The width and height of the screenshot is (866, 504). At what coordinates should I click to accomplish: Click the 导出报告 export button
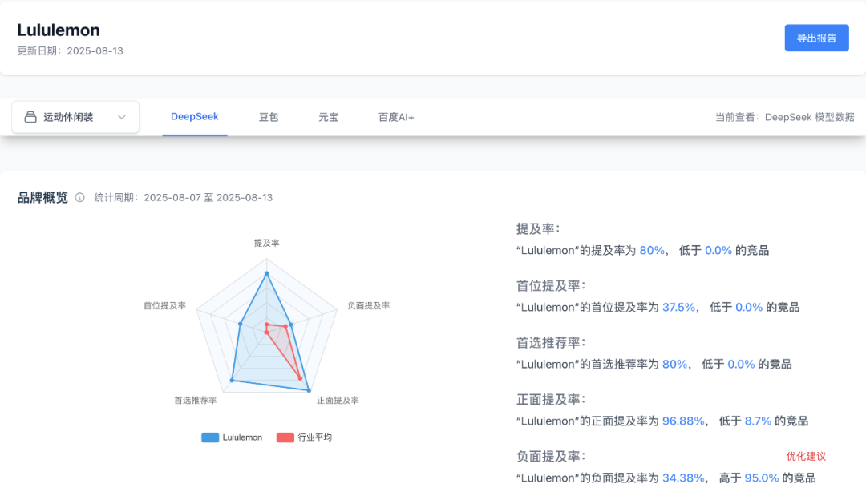pos(816,38)
